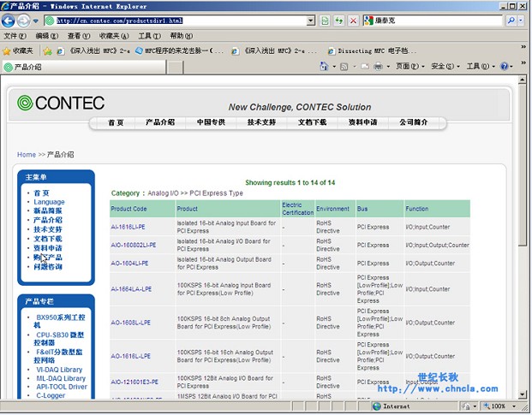The image size is (532, 415).
Task: Open recent pages dropdown beside Forward button
Action: (x=36, y=21)
